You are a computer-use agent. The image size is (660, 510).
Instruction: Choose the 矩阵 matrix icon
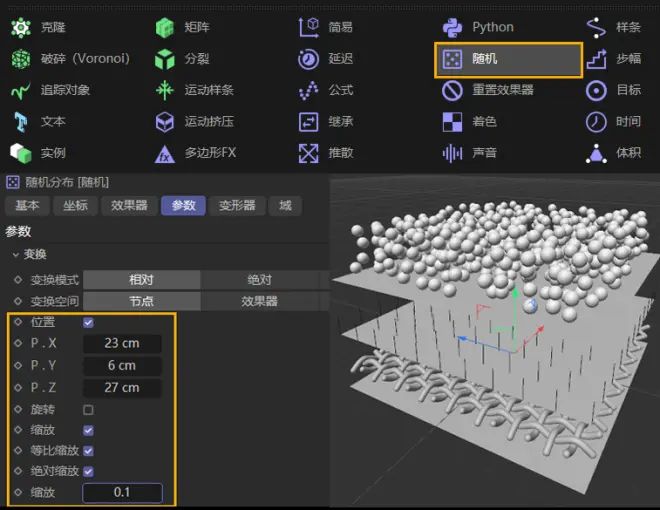point(165,28)
